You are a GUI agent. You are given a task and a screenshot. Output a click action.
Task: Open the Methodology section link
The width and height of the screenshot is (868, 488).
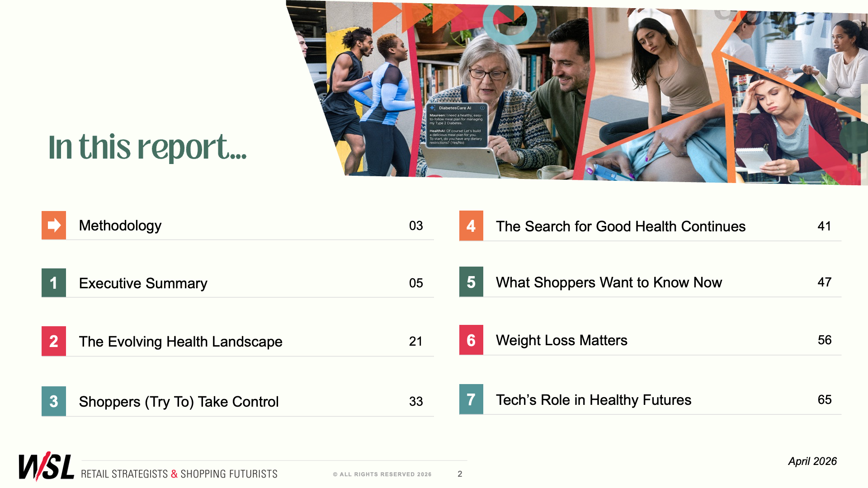coord(120,225)
